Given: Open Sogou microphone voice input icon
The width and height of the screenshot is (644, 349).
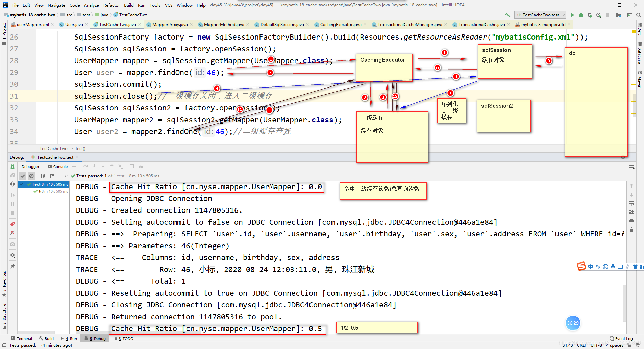Looking at the screenshot, I should [x=613, y=267].
